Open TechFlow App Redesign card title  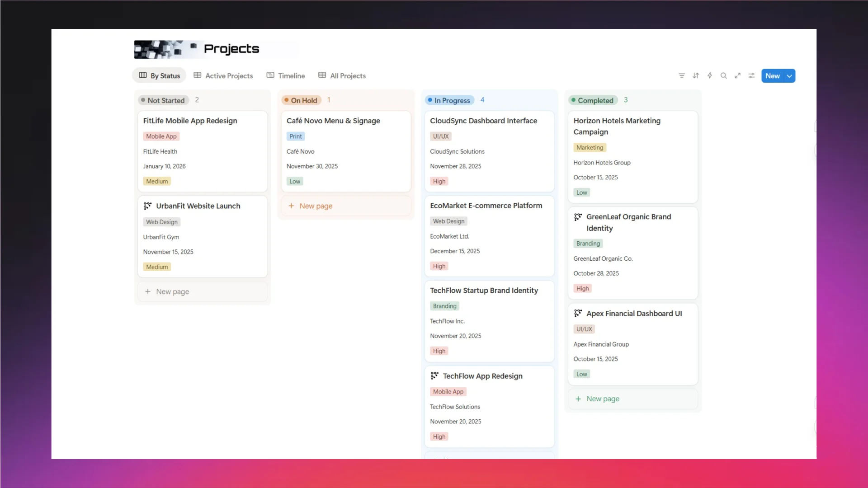click(x=482, y=376)
